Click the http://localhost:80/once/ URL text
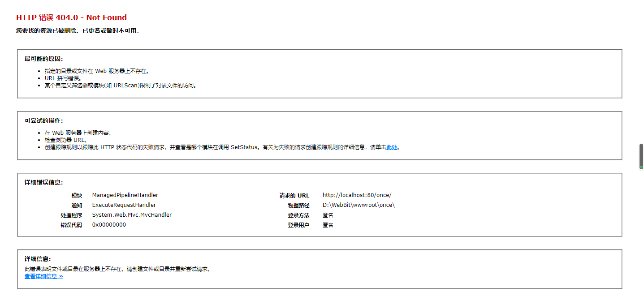644x296 pixels. [357, 195]
